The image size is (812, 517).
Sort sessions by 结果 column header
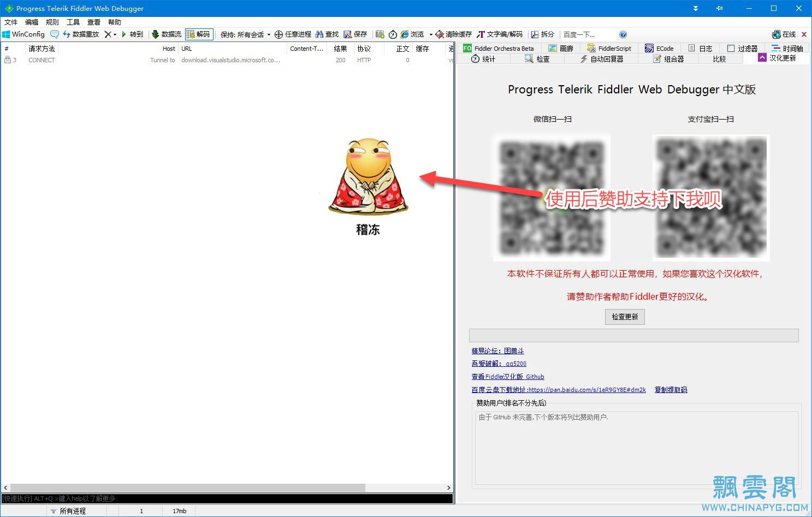(341, 49)
